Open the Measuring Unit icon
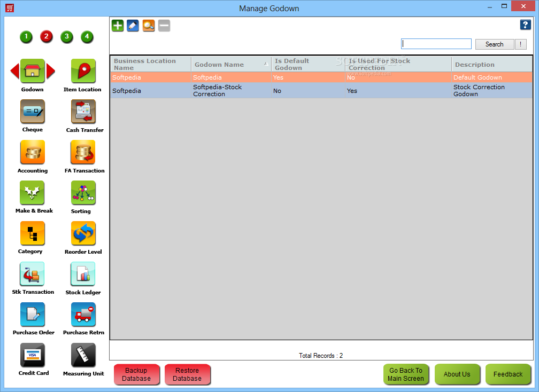The image size is (539, 392). (83, 355)
